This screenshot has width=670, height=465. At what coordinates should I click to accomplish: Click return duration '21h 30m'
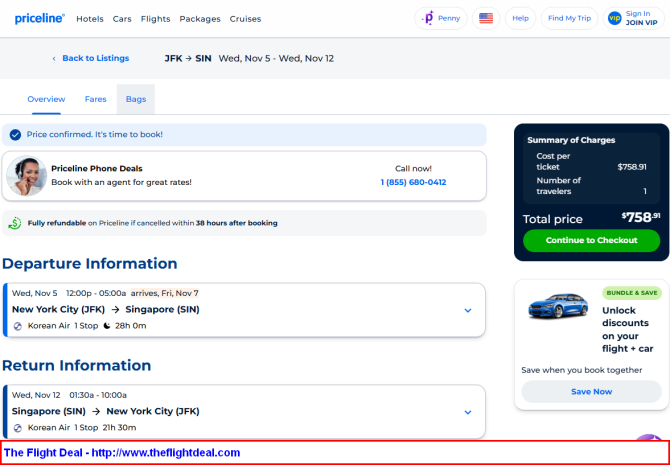120,428
